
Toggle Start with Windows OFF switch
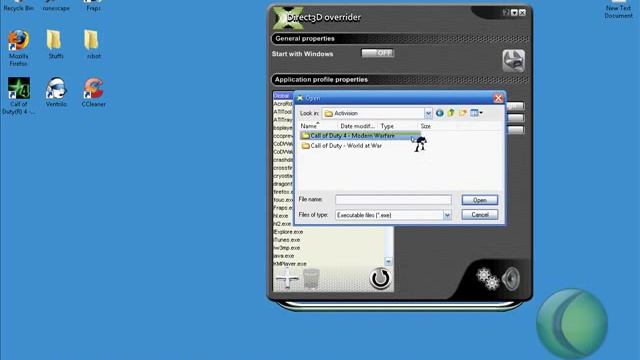[x=378, y=53]
